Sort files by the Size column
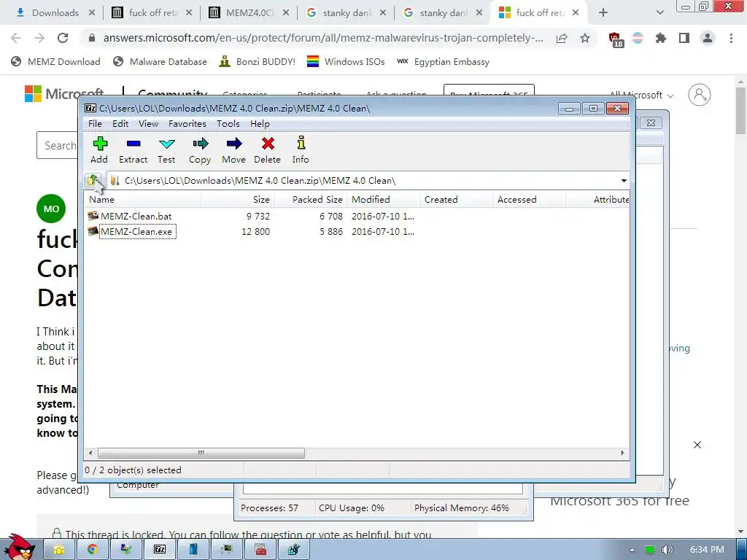This screenshot has height=560, width=747. [x=237, y=200]
